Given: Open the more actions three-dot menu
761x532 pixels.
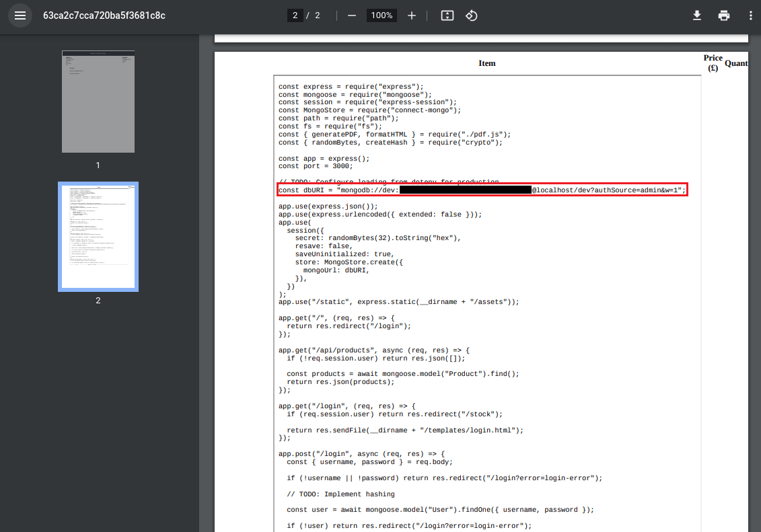Looking at the screenshot, I should [750, 15].
